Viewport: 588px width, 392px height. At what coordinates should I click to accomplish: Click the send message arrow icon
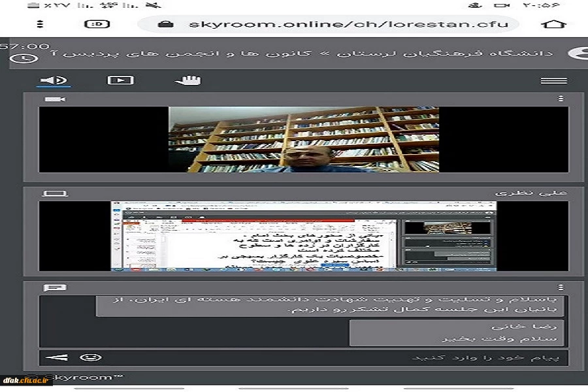coord(57,357)
